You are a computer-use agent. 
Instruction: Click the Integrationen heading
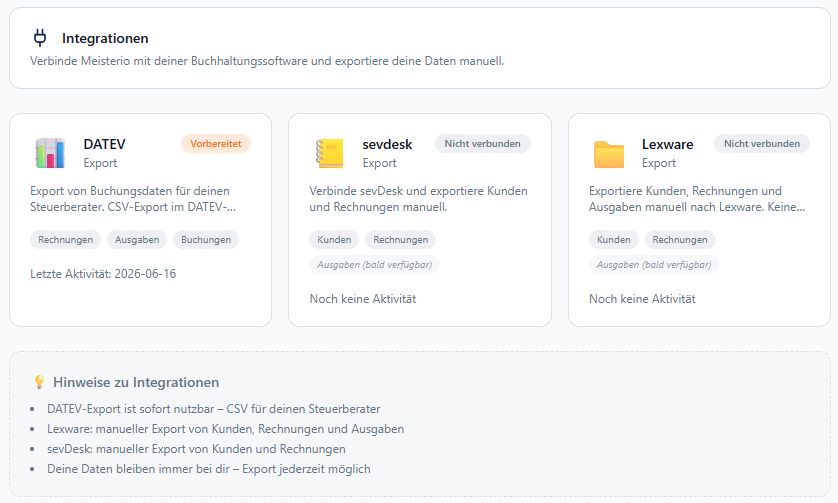click(105, 38)
